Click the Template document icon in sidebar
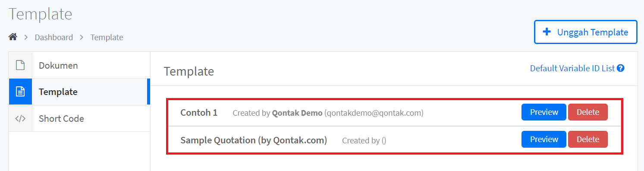Image resolution: width=644 pixels, height=171 pixels. click(x=20, y=92)
